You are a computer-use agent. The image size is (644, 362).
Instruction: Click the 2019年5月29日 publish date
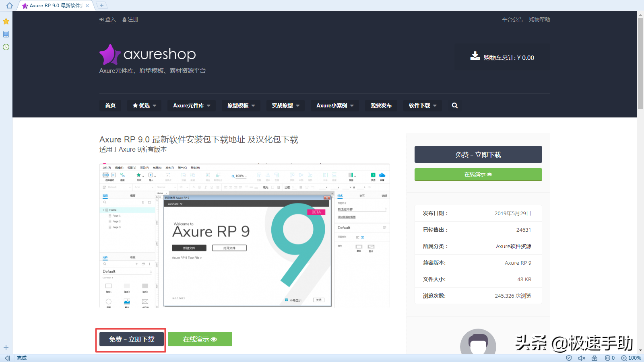(x=513, y=213)
